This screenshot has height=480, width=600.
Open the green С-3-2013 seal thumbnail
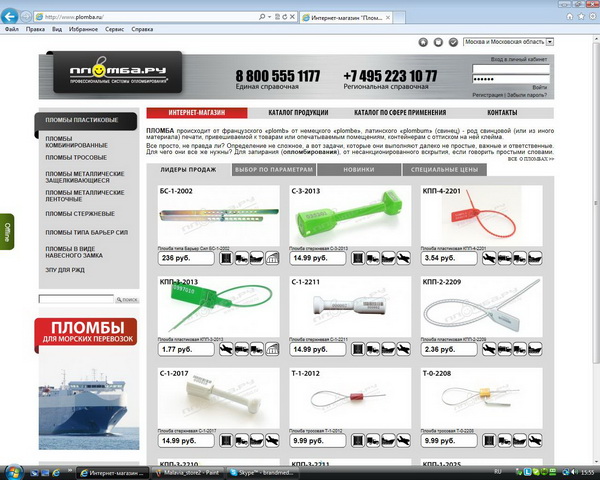point(350,216)
